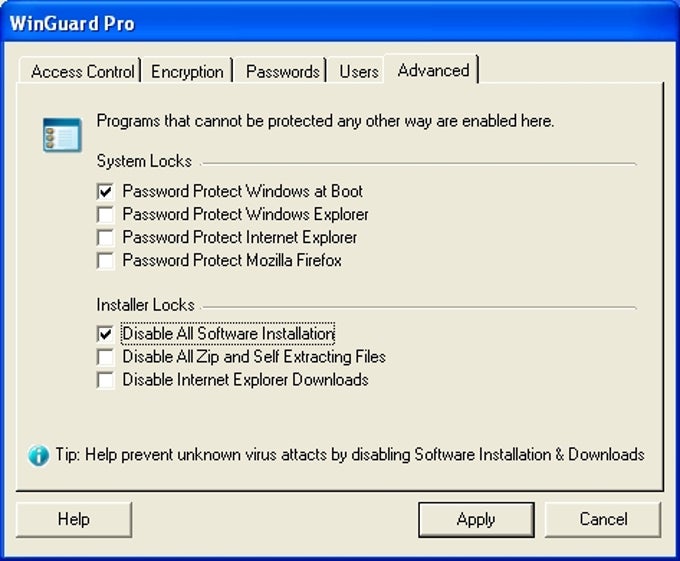Check Password Protect Mozilla Firefox box
Screen dimensions: 680x561
click(x=105, y=261)
